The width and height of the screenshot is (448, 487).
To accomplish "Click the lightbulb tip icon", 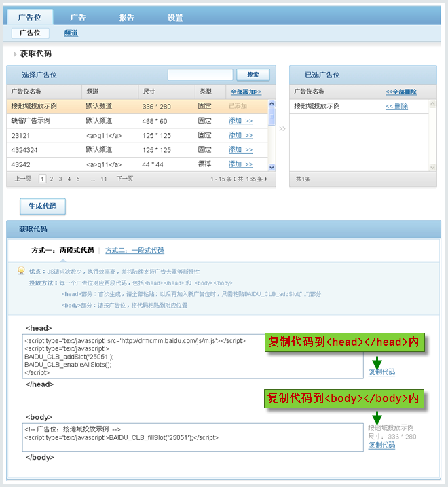I will 21,270.
